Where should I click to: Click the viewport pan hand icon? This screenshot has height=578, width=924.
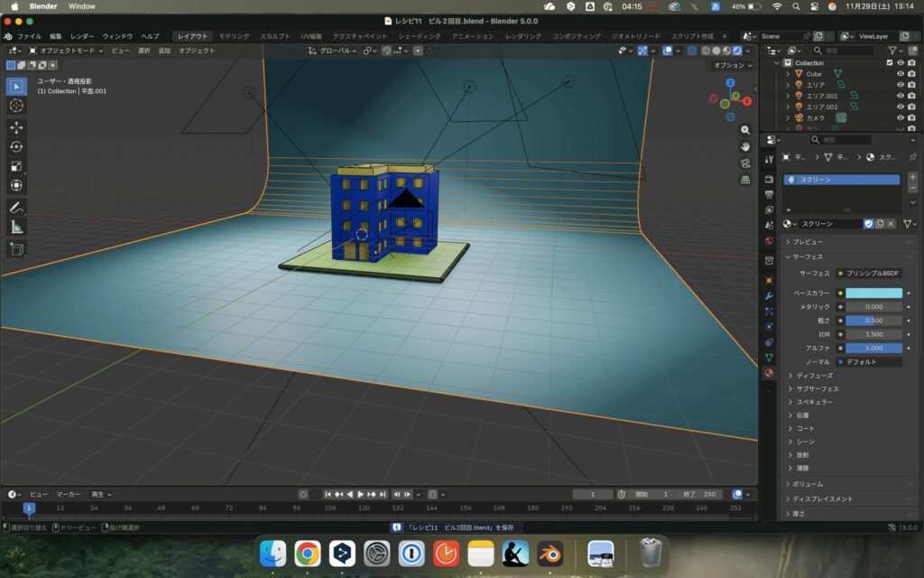[x=745, y=147]
